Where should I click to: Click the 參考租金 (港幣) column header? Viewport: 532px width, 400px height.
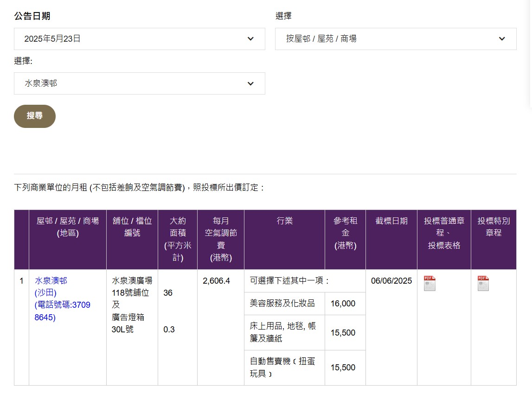[345, 239]
